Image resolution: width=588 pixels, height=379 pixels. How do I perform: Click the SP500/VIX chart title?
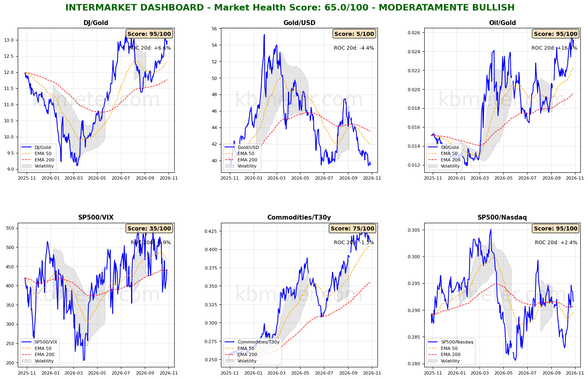point(96,218)
